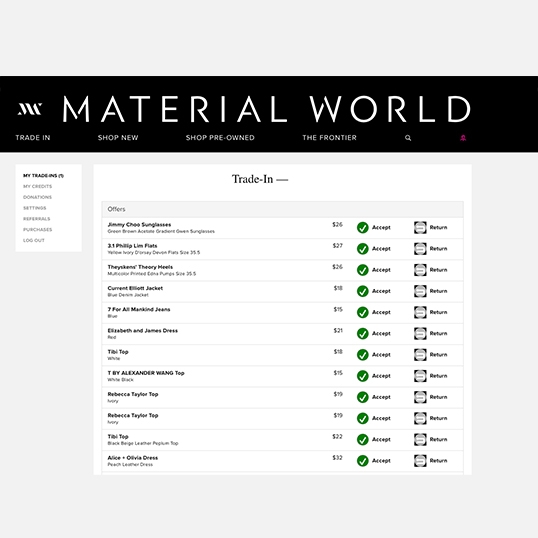
Task: Click $26 price for Jimmy Choo Sunglasses
Action: 337,225
